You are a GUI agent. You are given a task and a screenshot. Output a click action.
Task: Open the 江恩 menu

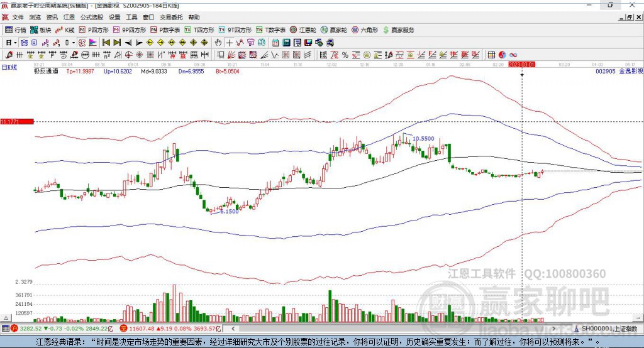click(x=69, y=17)
